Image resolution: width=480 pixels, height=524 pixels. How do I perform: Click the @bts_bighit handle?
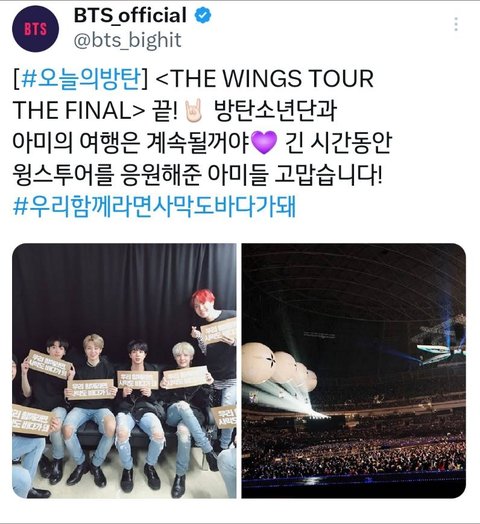[x=127, y=40]
